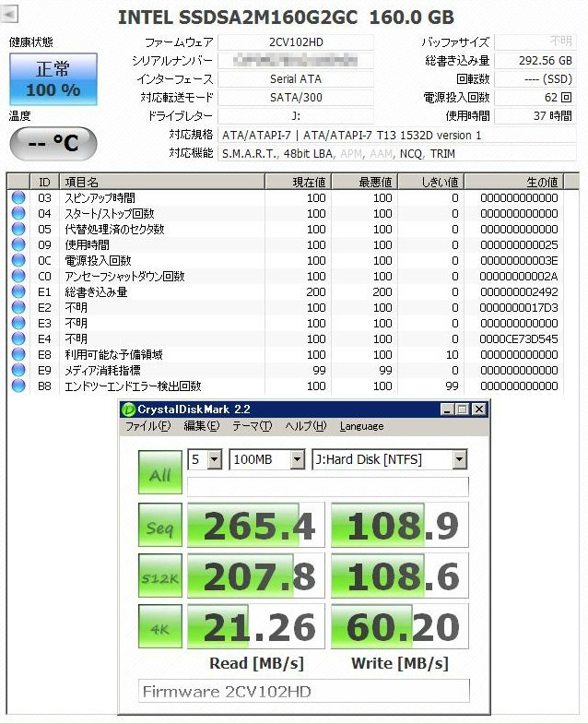Open the Language menu

(x=362, y=426)
